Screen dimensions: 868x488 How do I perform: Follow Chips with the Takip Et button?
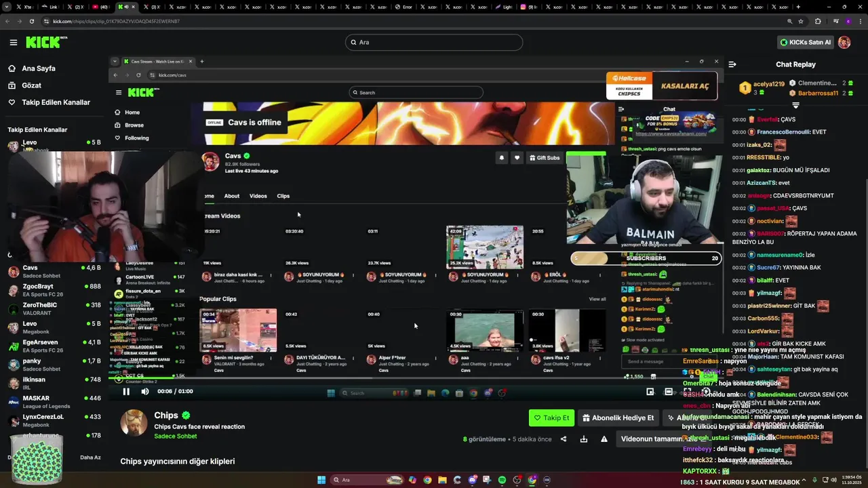pyautogui.click(x=551, y=418)
